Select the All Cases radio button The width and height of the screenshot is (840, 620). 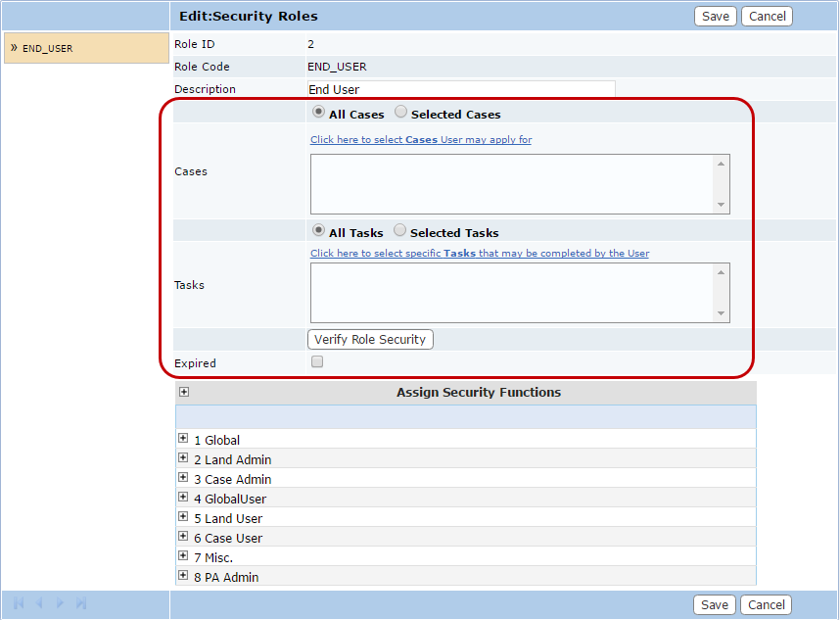pos(318,113)
